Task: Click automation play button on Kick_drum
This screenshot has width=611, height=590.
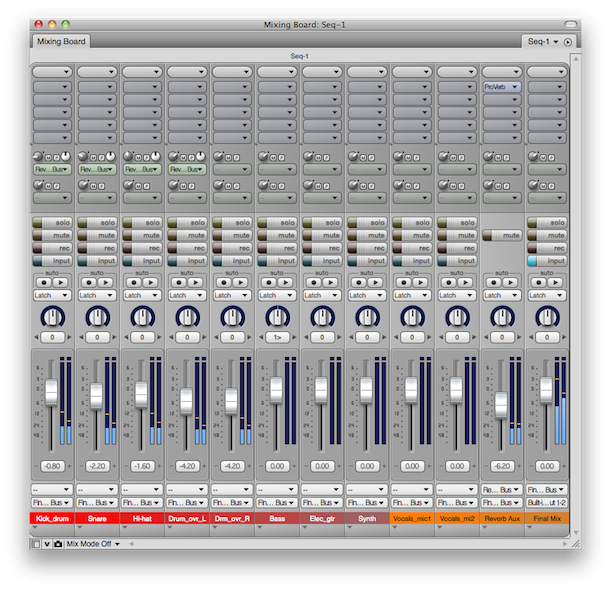Action: click(x=60, y=283)
